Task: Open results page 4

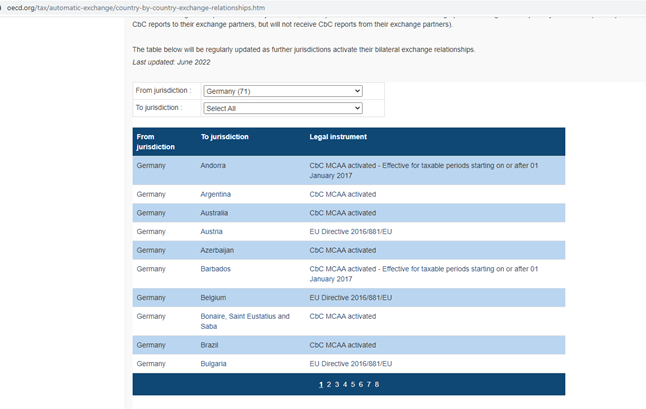Action: (x=345, y=384)
